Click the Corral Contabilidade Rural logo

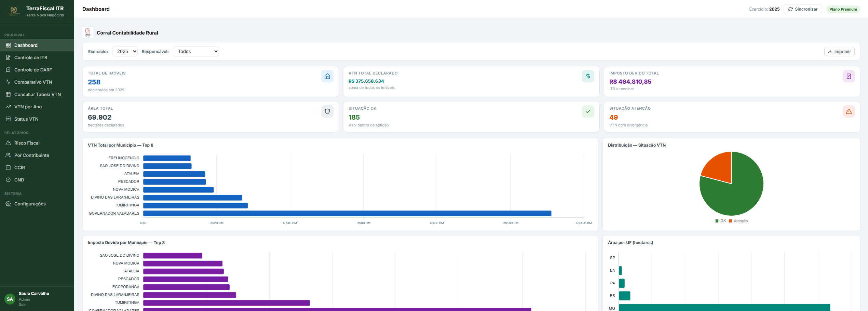(x=88, y=33)
